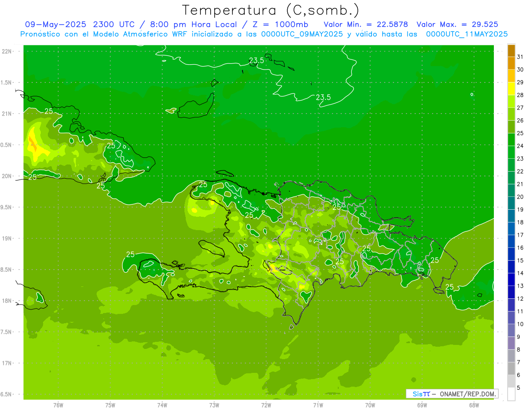Select the 'Valor Max. = 29.525' value
Image resolution: width=532 pixels, height=411 pixels.
click(x=457, y=24)
